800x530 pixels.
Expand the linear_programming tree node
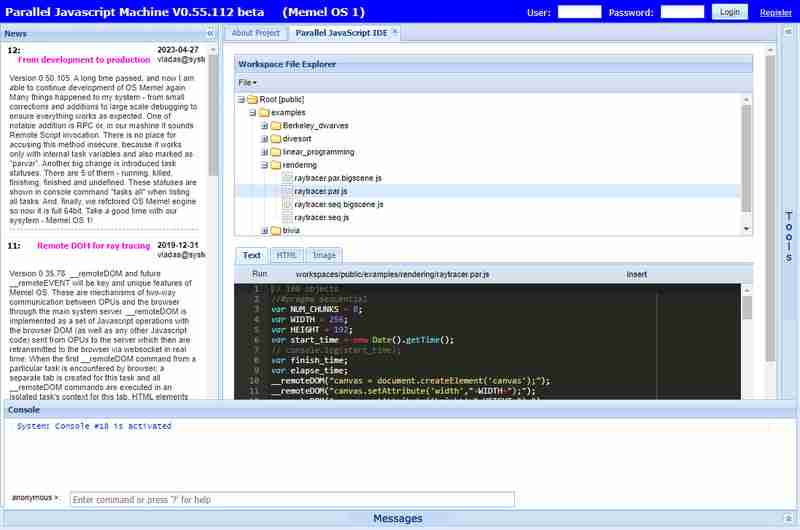click(x=265, y=152)
